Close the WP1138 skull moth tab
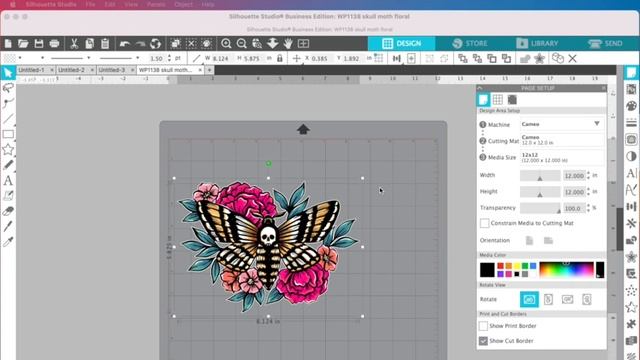This screenshot has height=360, width=640. (200, 70)
